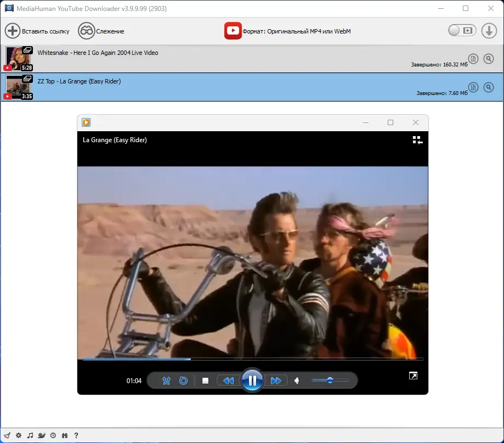Select the Whitesnake - Here I Go Again row
The image size is (504, 443).
252,59
